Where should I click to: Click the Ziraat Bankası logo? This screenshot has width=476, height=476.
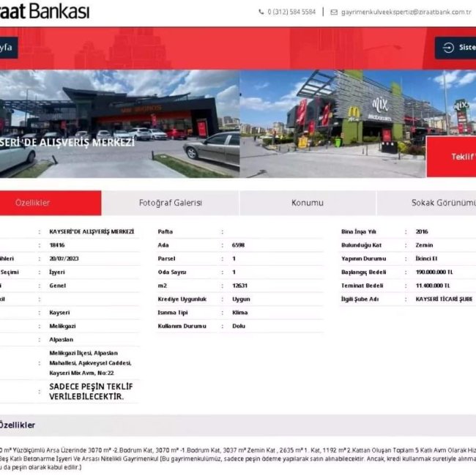44,12
